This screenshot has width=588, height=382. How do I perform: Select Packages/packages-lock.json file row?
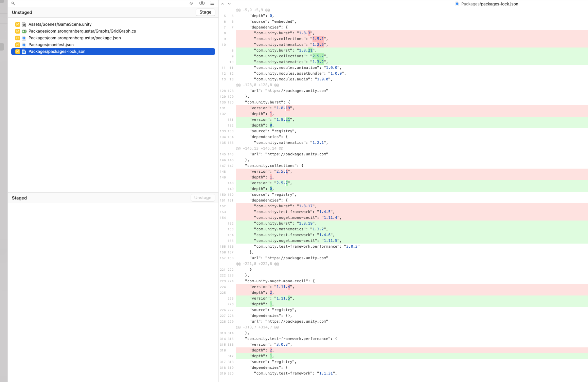(x=113, y=52)
